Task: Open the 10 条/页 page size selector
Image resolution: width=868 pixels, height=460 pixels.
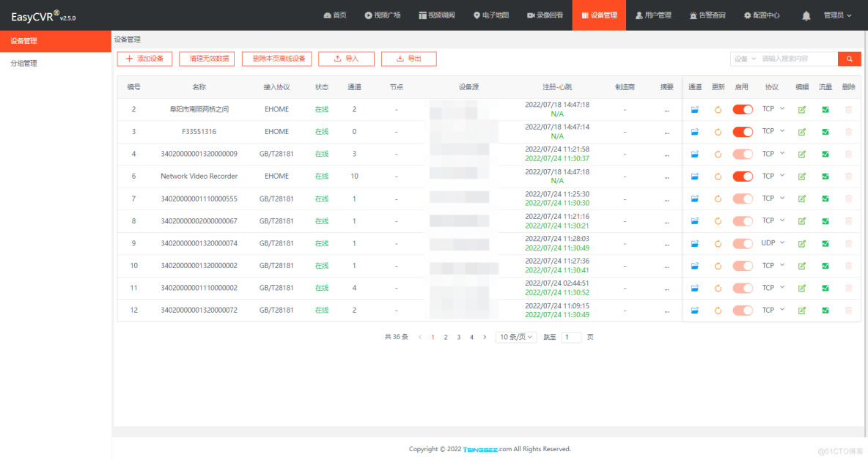Action: [x=515, y=337]
